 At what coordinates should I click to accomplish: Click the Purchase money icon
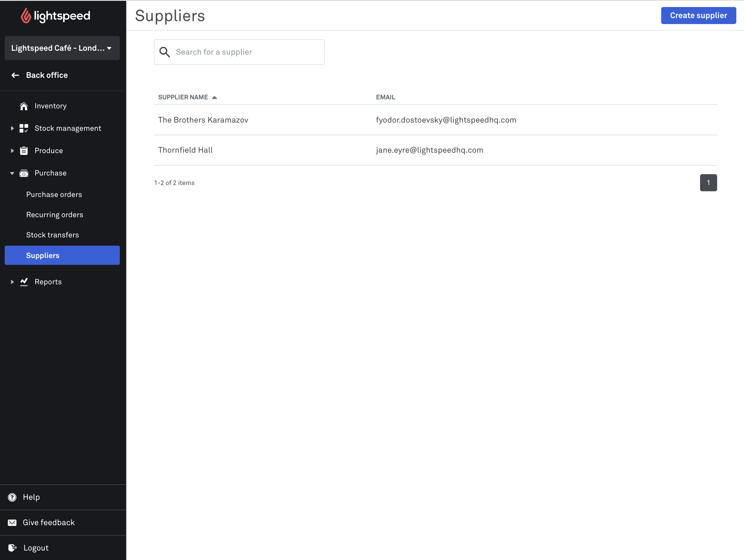(24, 173)
